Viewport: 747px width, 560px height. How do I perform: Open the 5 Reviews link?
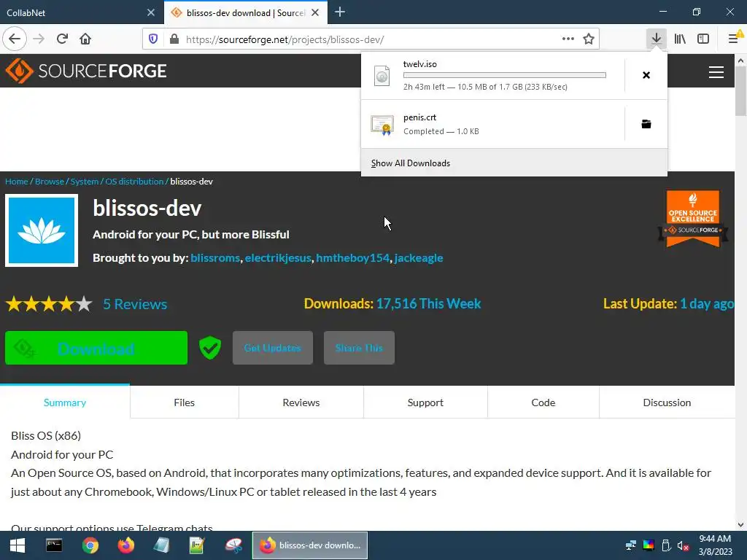point(135,304)
